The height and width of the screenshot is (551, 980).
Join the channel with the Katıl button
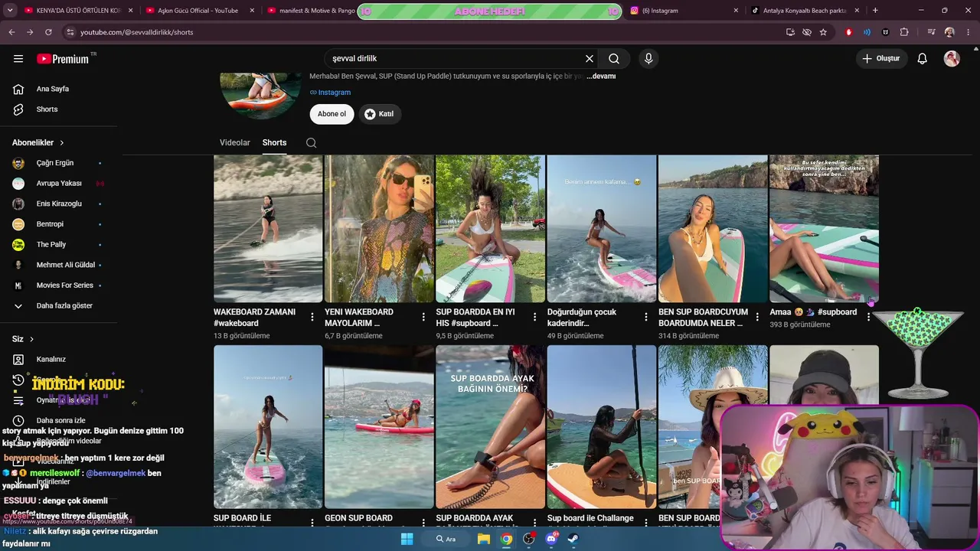tap(380, 114)
